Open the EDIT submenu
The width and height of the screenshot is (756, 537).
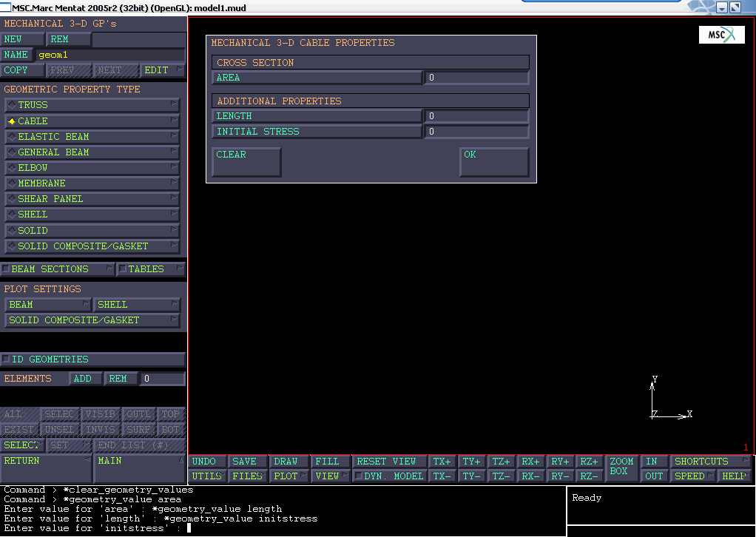(162, 70)
